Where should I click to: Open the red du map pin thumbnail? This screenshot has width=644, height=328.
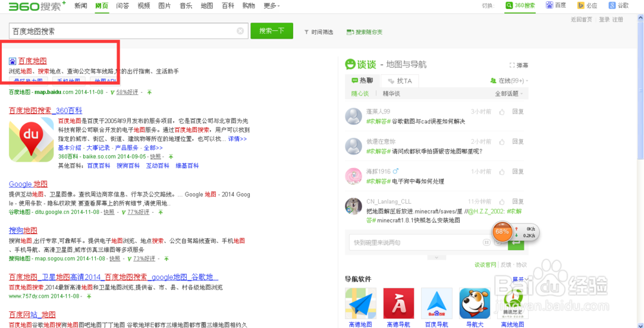(x=31, y=139)
